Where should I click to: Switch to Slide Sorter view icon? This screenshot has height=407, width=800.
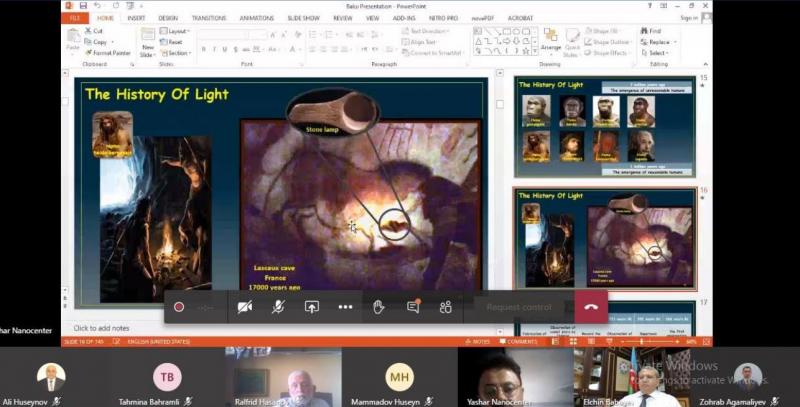(x=573, y=341)
